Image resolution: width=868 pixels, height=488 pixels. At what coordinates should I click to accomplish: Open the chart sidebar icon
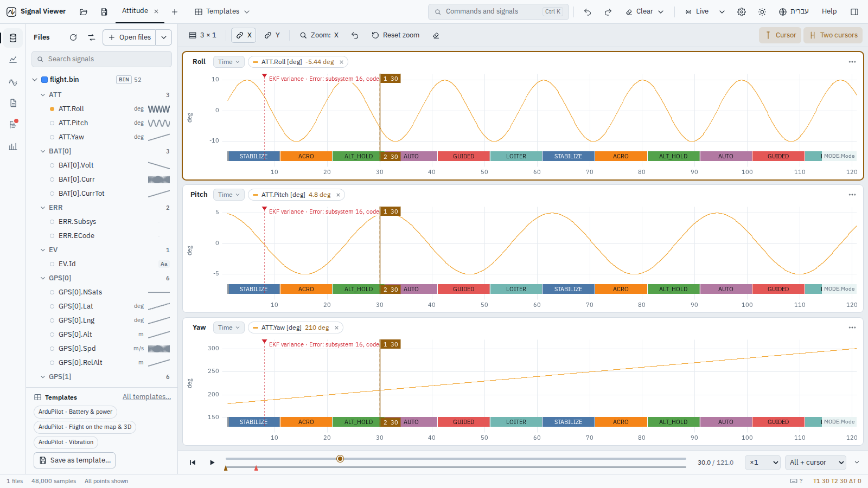pos(13,60)
